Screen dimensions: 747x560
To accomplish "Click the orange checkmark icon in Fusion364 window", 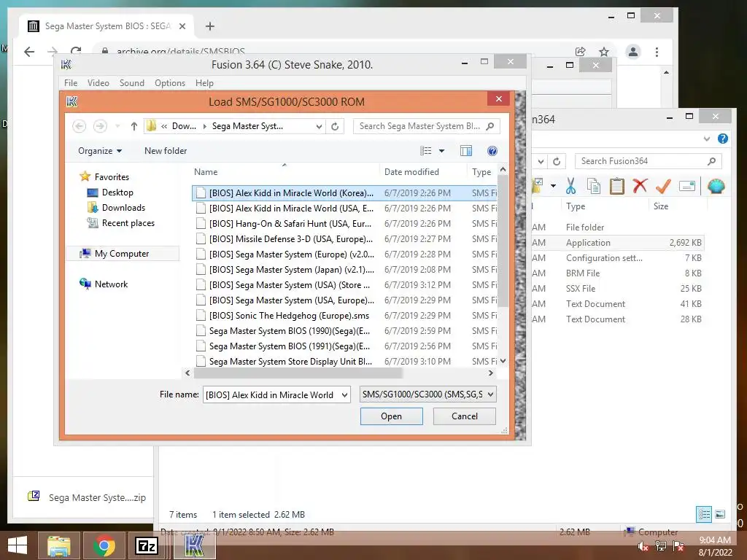I will pyautogui.click(x=663, y=186).
